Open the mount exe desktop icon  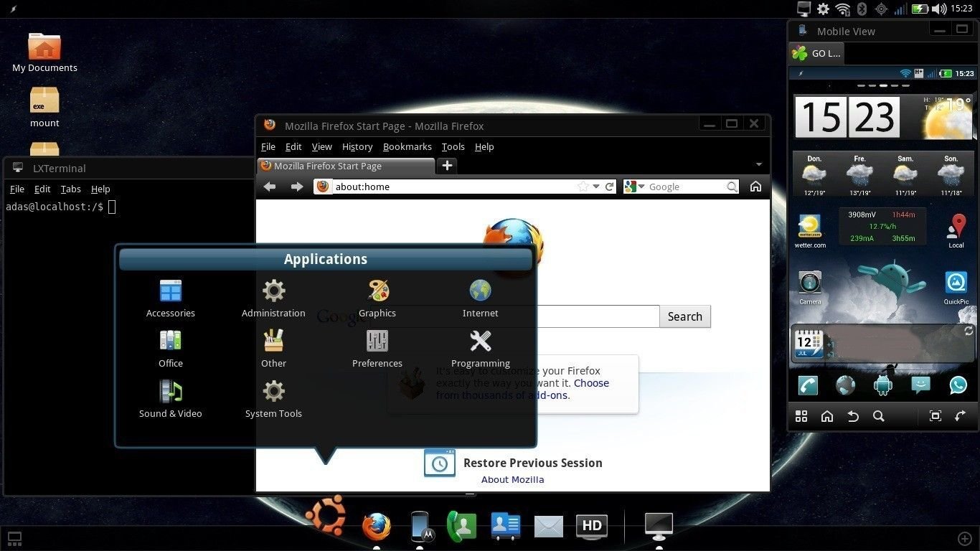click(x=44, y=108)
